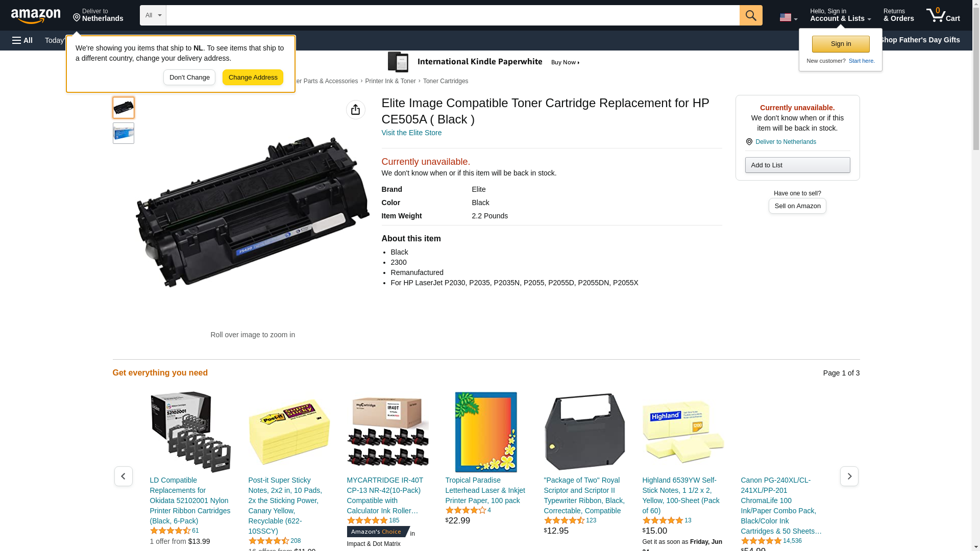The image size is (980, 551).
Task: Click the Add to List button
Action: pos(797,165)
